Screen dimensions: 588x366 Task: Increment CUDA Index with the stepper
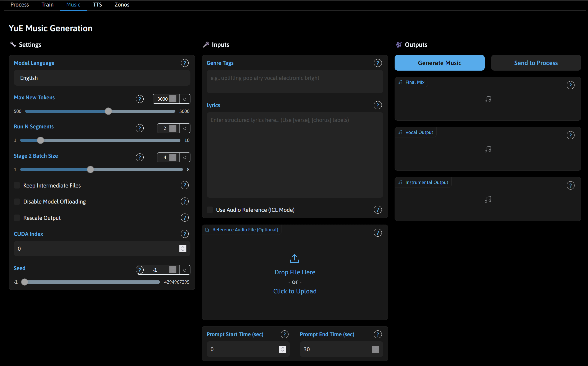(x=183, y=247)
